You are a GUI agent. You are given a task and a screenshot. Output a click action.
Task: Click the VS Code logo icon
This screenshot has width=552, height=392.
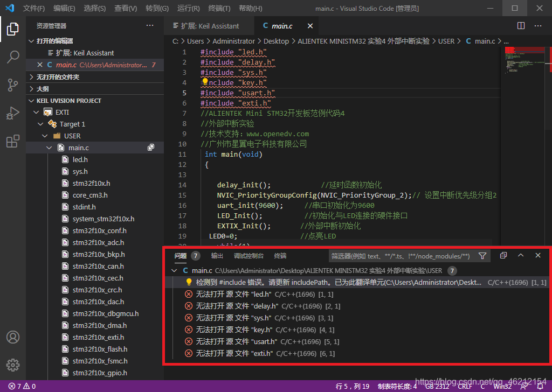pyautogui.click(x=10, y=8)
